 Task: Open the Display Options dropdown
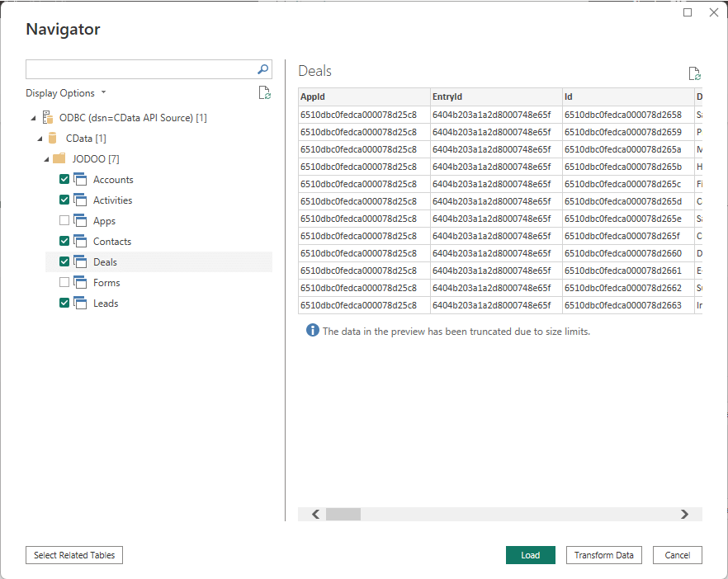pos(65,93)
